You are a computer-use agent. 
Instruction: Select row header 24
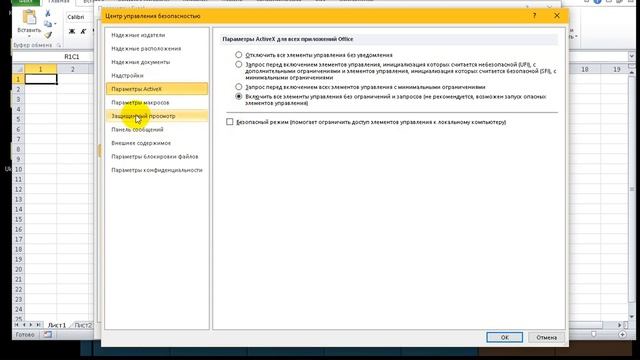(x=18, y=309)
